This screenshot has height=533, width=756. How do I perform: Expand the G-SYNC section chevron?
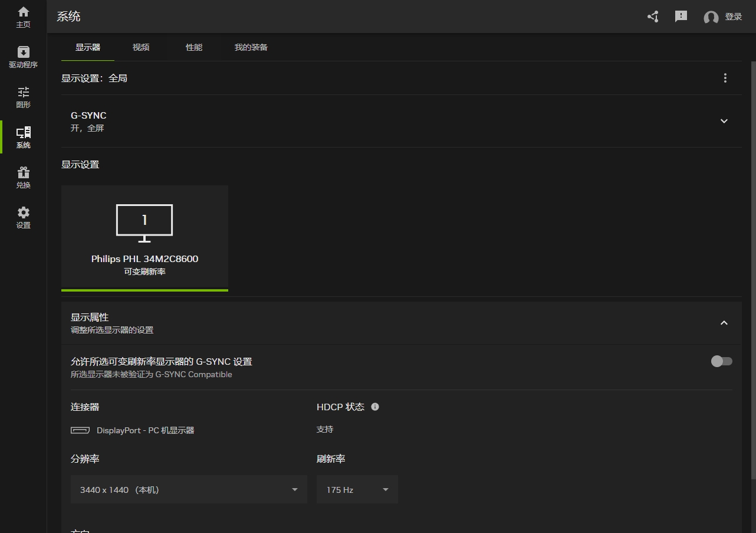coord(724,121)
